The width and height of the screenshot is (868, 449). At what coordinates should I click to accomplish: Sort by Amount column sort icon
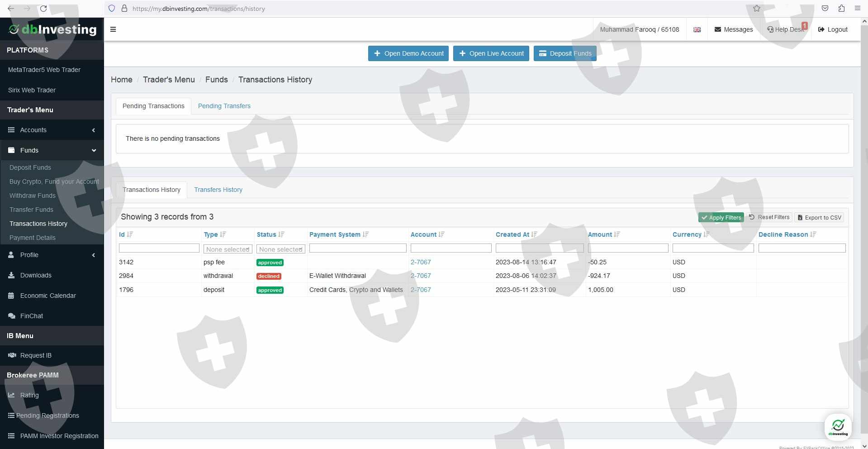617,234
